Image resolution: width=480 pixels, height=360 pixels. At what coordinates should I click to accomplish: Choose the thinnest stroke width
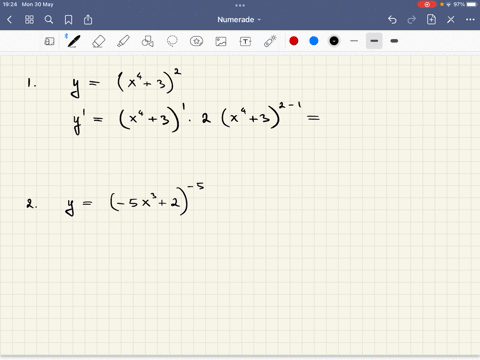tap(354, 41)
